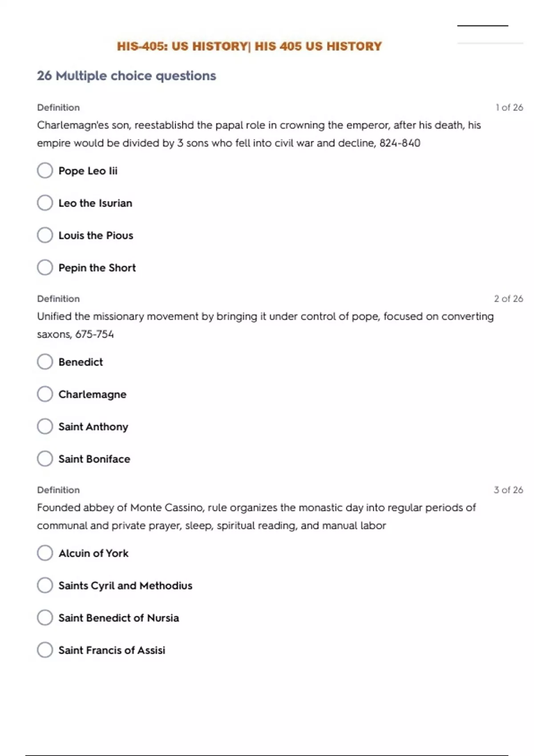Image resolution: width=534 pixels, height=756 pixels.
Task: Click the 26 Multiple choice questions heading
Action: [x=126, y=76]
